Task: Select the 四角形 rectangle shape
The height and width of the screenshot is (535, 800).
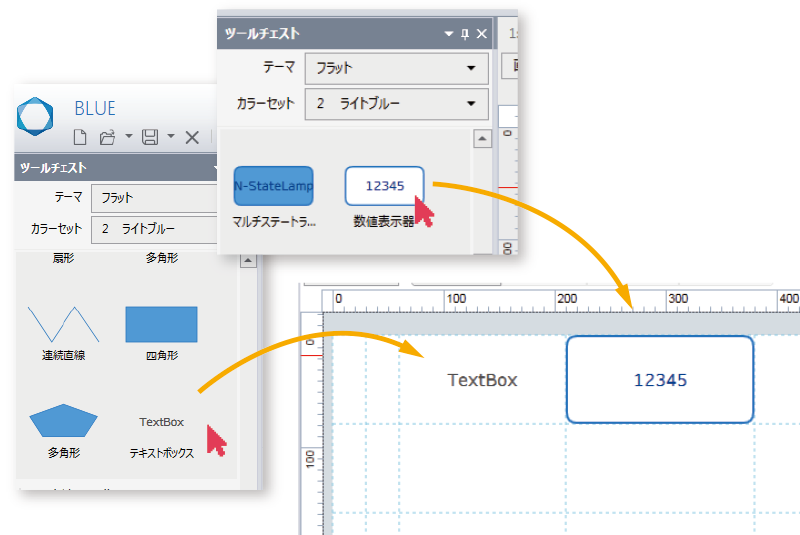Action: click(161, 324)
